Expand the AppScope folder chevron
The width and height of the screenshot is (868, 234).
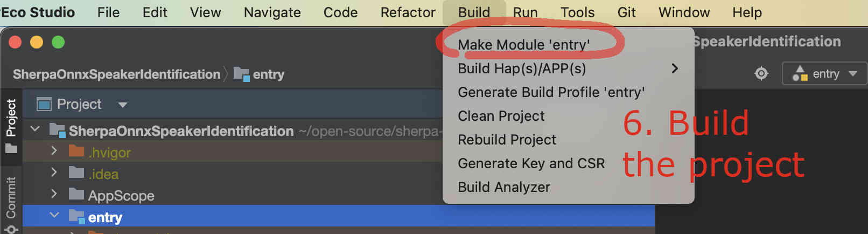[x=54, y=193]
